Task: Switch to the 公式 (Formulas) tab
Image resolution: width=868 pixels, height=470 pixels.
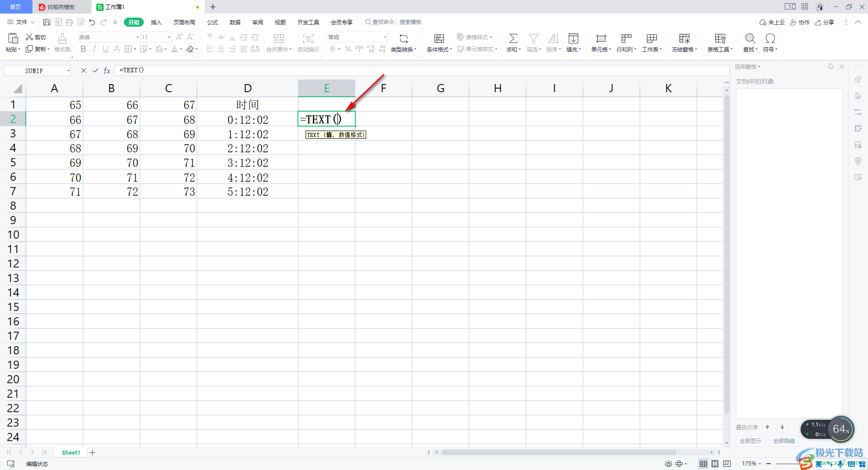Action: coord(212,22)
